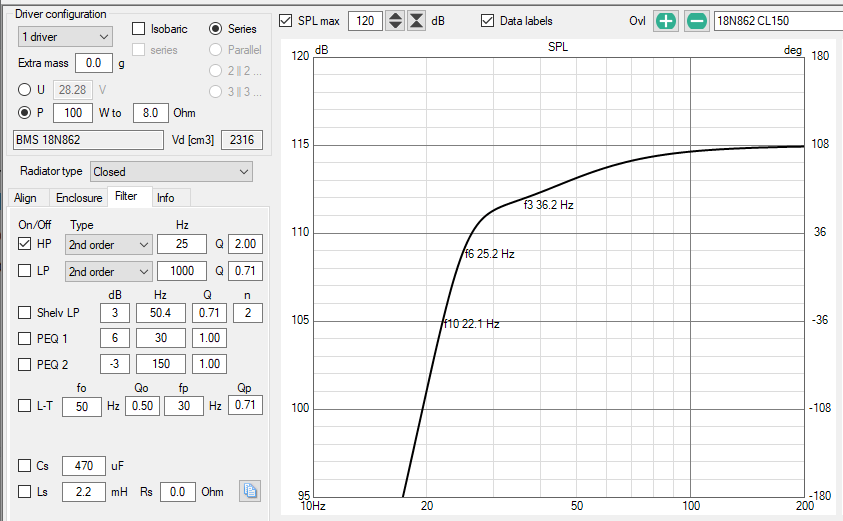
Task: Click the L-T Qo 0.50 field
Action: click(x=142, y=406)
